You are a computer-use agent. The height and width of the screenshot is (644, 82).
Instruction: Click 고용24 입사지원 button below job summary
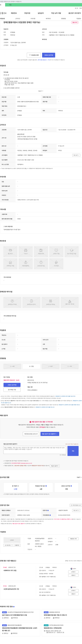click(49, 55)
